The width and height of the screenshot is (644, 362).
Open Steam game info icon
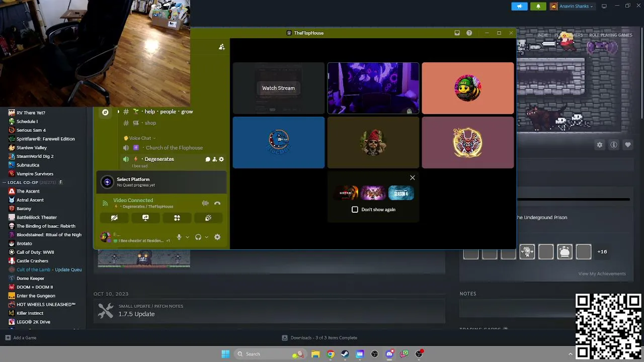coord(614,145)
